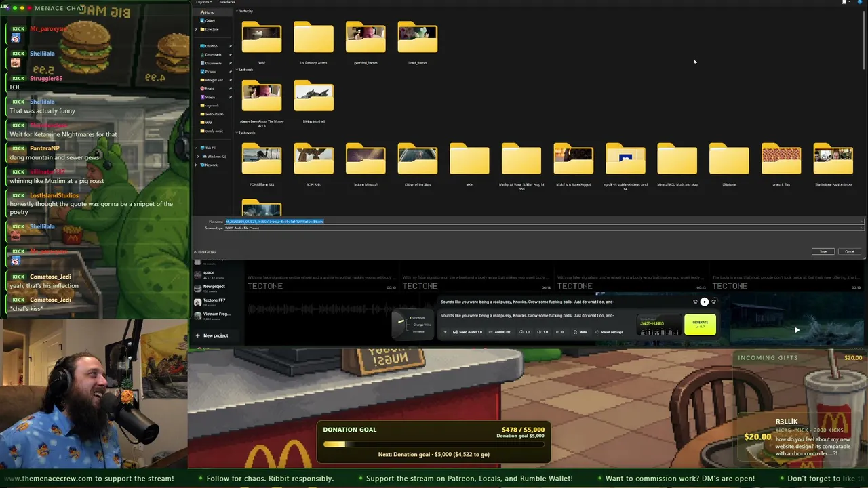Click New folder in the dialog toolbar
The image size is (868, 488).
click(x=227, y=2)
